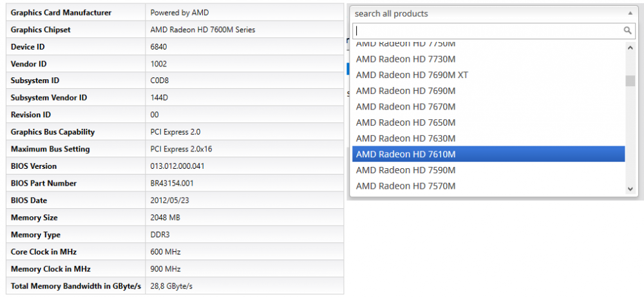Click the product list scrollbar thumb
The height and width of the screenshot is (297, 644).
pos(630,81)
